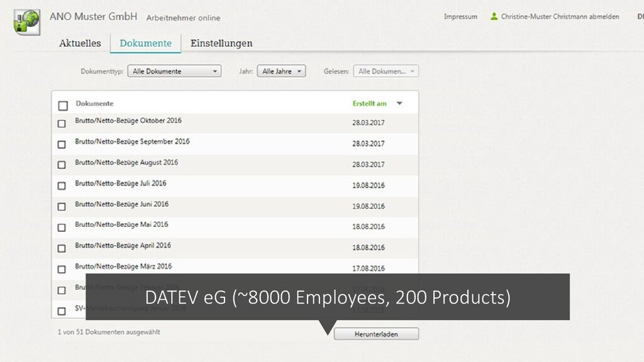This screenshot has height=362, width=644.
Task: Open the Impressum link
Action: click(x=460, y=16)
